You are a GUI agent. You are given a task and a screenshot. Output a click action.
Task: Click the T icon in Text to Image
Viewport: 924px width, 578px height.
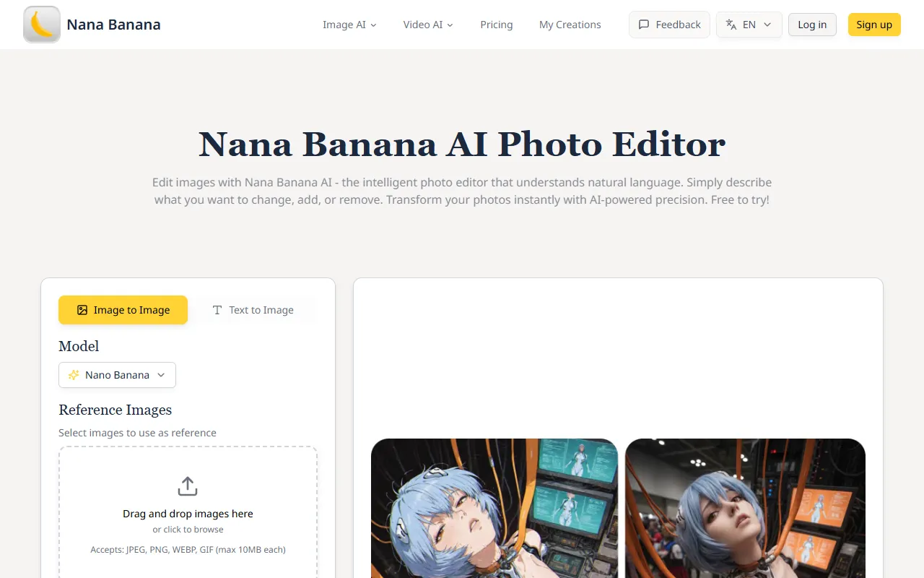(x=217, y=310)
